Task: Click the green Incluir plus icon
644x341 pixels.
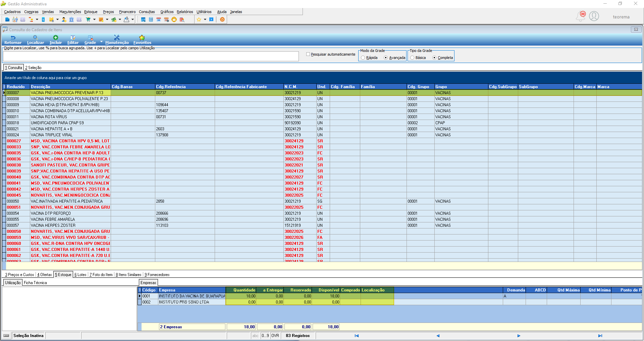Action: 56,38
